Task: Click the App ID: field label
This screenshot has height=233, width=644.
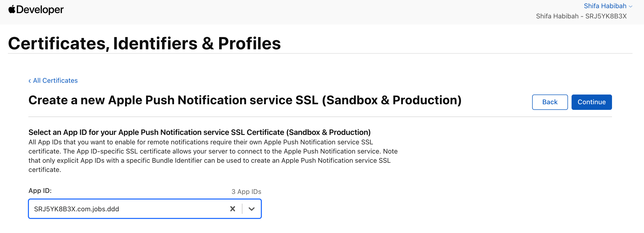Action: pyautogui.click(x=40, y=191)
